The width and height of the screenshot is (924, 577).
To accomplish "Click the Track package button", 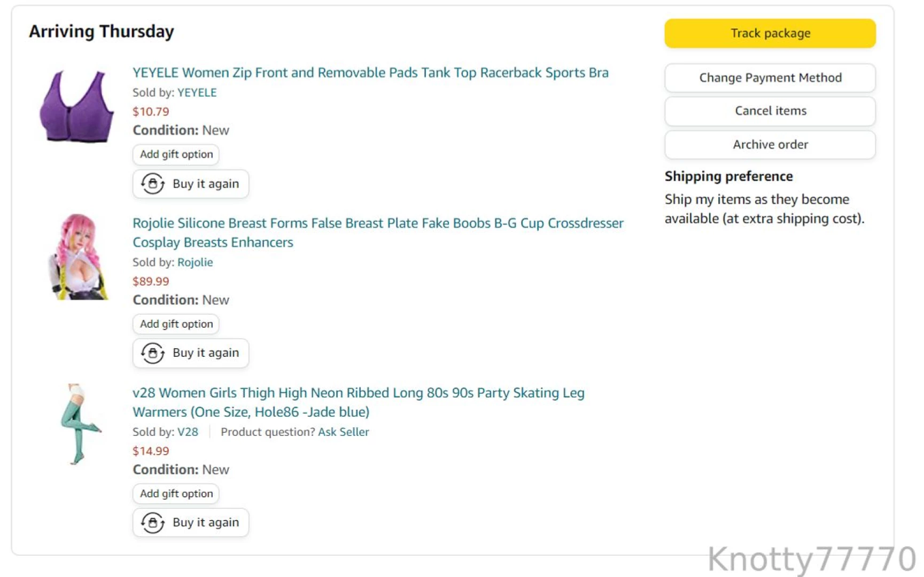I will [770, 33].
